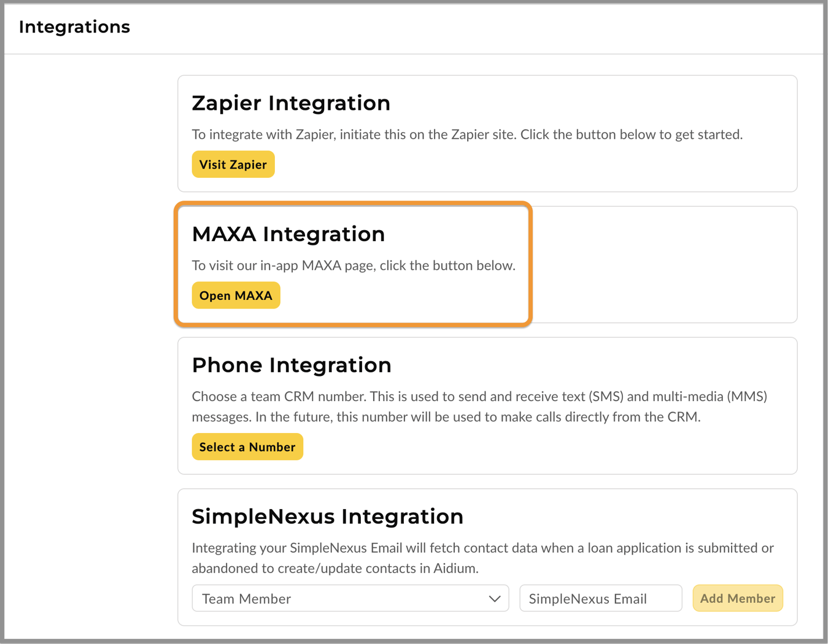Click the SimpleNexus Integration card
828x644 pixels.
point(487,557)
